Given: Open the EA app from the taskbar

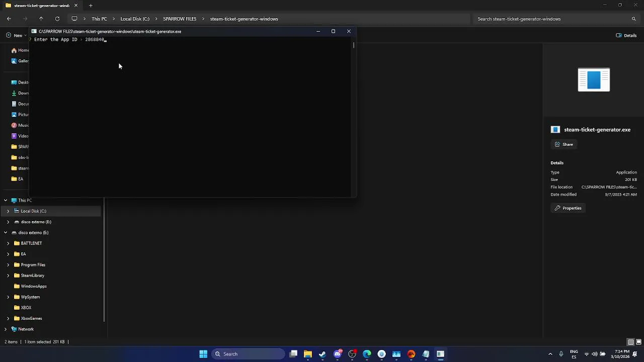Looking at the screenshot, I should tap(411, 354).
